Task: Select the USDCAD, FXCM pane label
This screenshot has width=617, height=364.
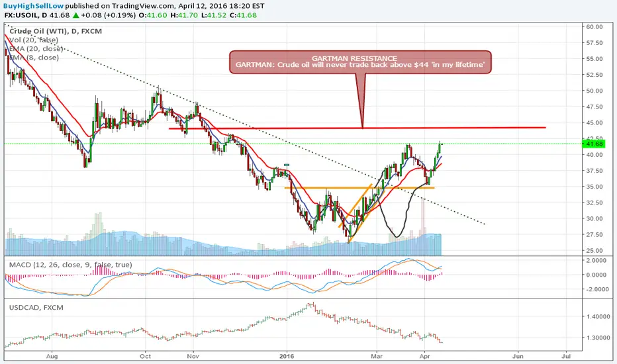Action: (36, 307)
